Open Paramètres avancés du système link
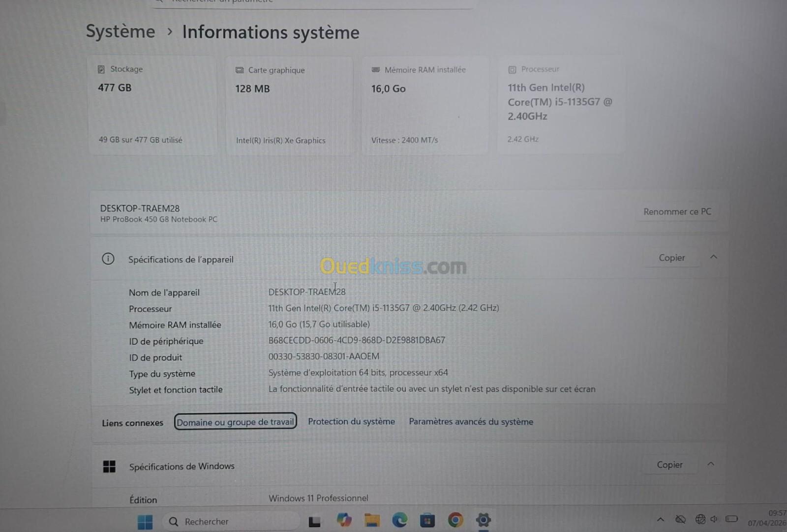 point(471,421)
